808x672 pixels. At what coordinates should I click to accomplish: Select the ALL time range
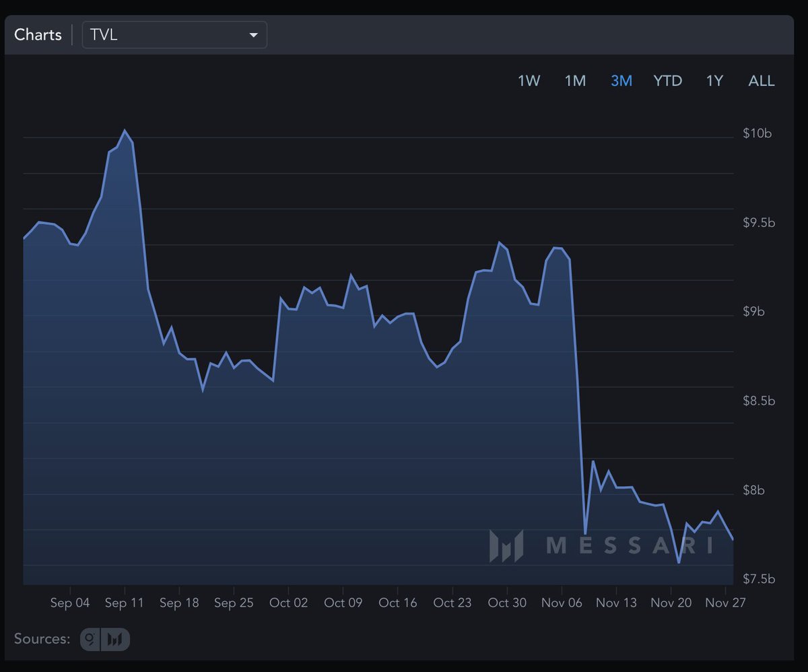tap(761, 80)
